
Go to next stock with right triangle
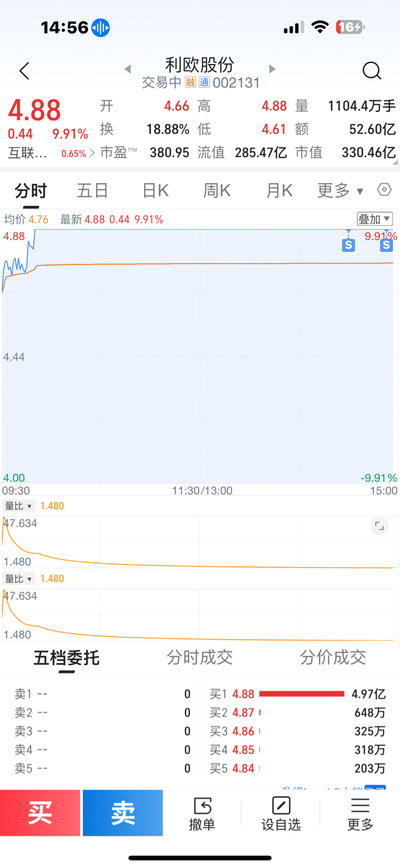tap(272, 69)
